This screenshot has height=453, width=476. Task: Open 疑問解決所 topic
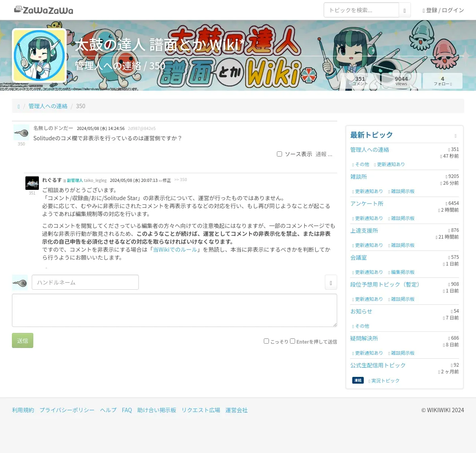click(364, 338)
